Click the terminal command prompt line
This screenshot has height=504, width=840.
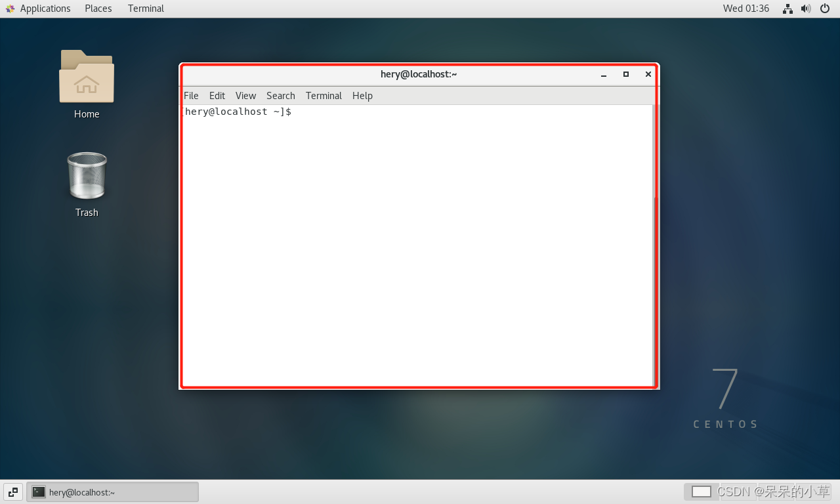(238, 112)
